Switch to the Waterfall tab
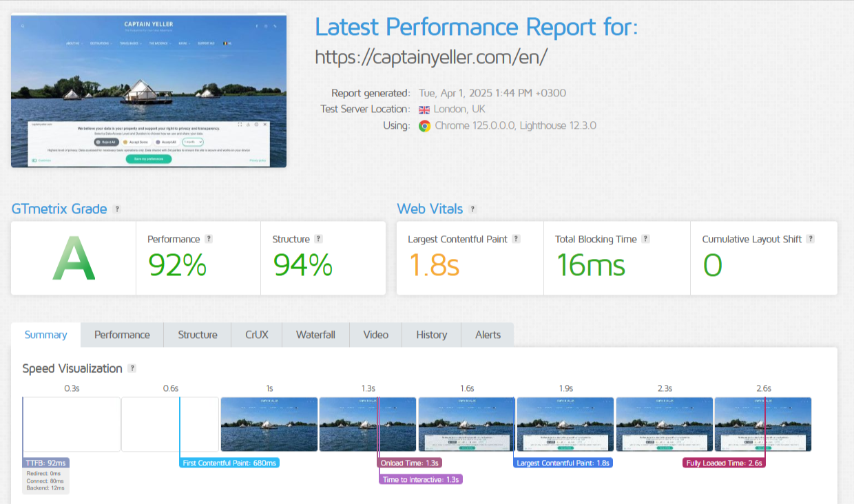The image size is (854, 504). [315, 335]
